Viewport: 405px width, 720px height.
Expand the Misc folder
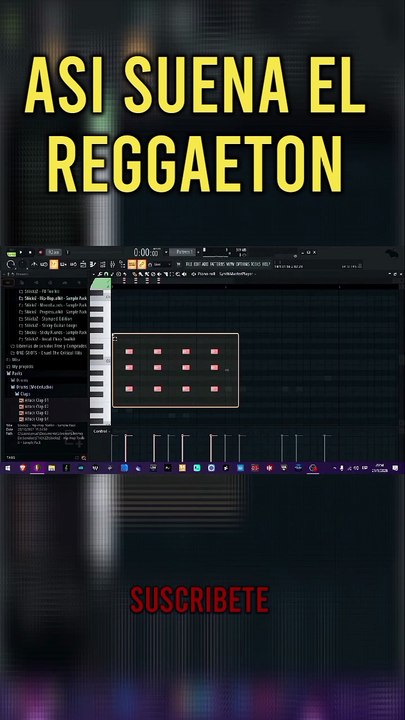[13, 360]
